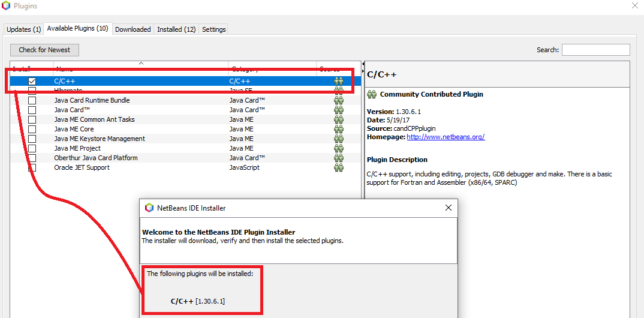Viewport: 644px width, 318px height.
Task: Click community source icon for C/C++ row
Action: pyautogui.click(x=339, y=82)
